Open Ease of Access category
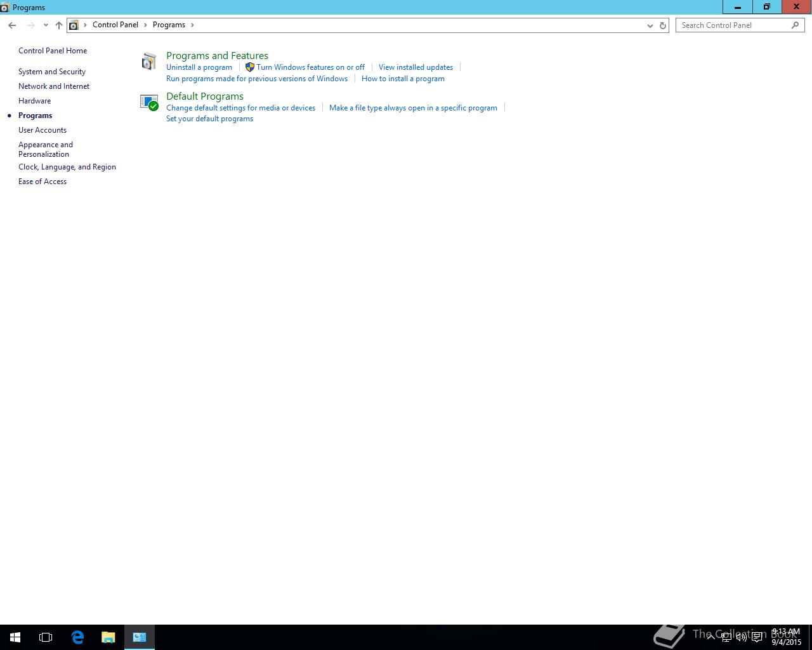The height and width of the screenshot is (650, 812). tap(43, 182)
